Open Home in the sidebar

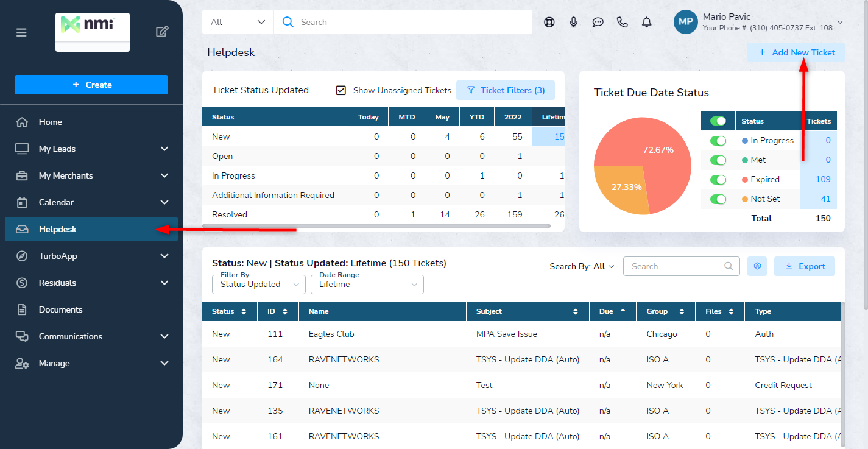(91, 122)
